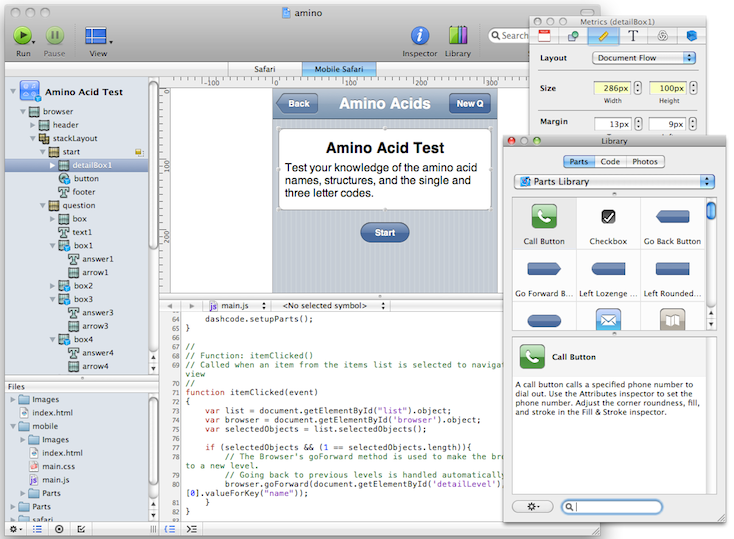
Task: Select the Left Lozenge part
Action: coord(608,276)
